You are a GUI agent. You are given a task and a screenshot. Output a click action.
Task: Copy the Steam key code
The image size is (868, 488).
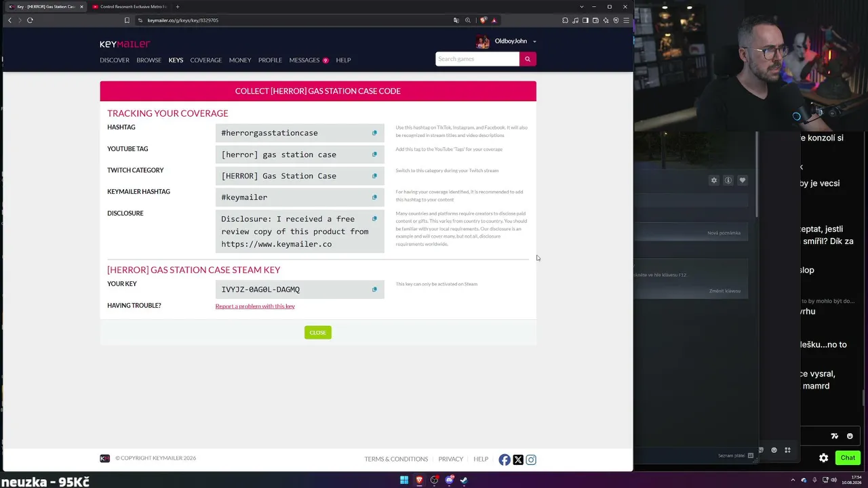(374, 289)
